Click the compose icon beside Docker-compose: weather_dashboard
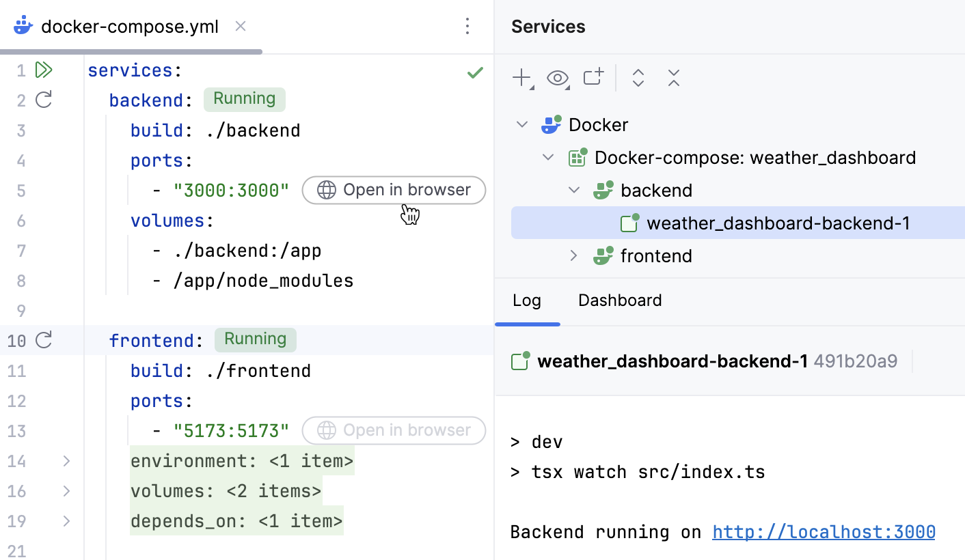Screen dimensions: 965x560 pyautogui.click(x=578, y=157)
